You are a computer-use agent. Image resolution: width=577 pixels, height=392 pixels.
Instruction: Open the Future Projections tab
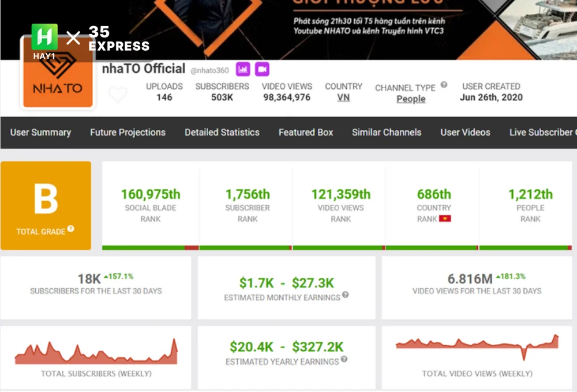(x=128, y=133)
